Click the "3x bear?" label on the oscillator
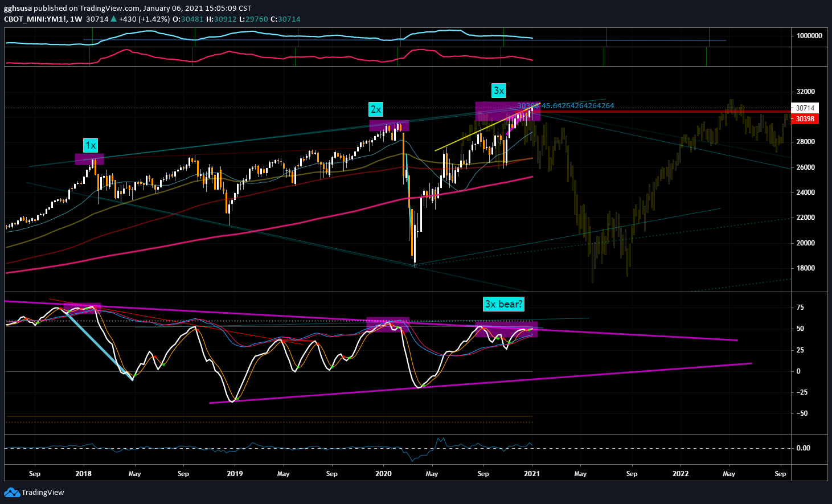The image size is (832, 504). click(503, 304)
